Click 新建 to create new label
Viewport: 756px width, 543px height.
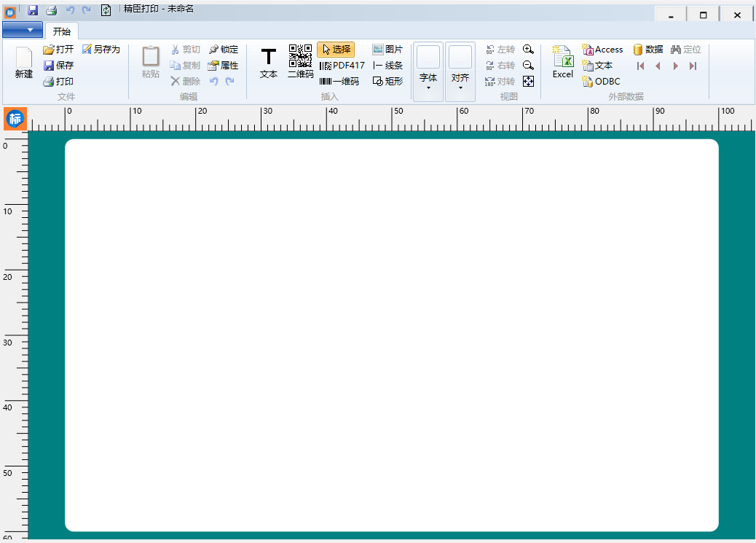24,63
